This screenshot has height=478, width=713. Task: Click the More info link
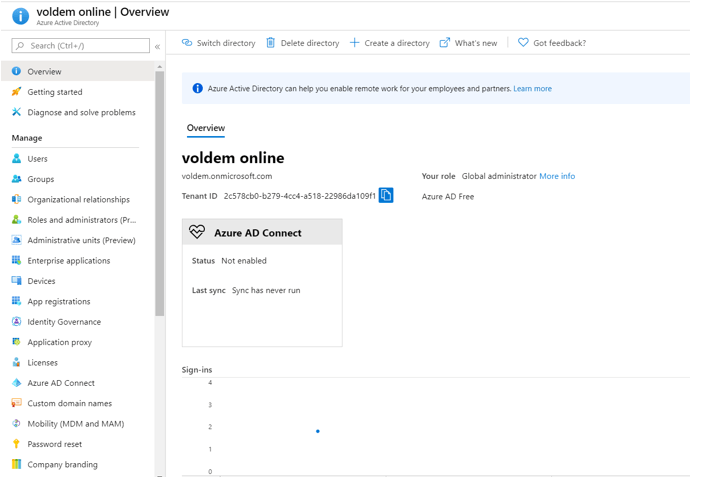[557, 176]
